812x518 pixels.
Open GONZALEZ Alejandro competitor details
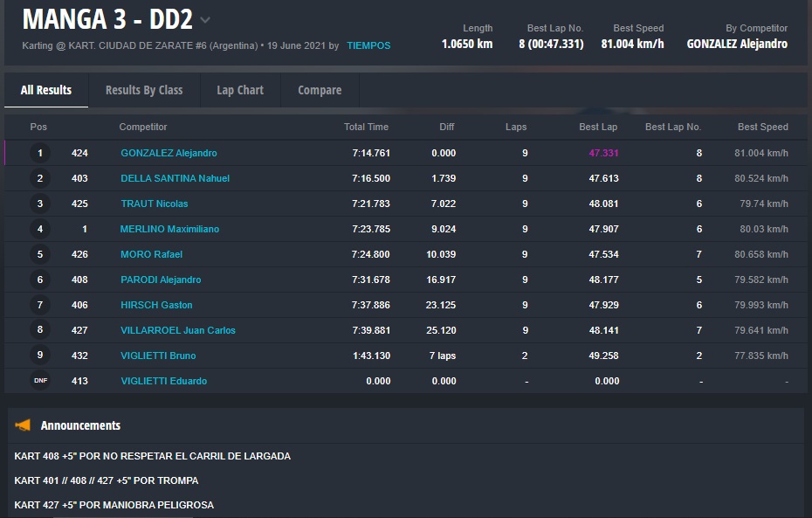169,153
